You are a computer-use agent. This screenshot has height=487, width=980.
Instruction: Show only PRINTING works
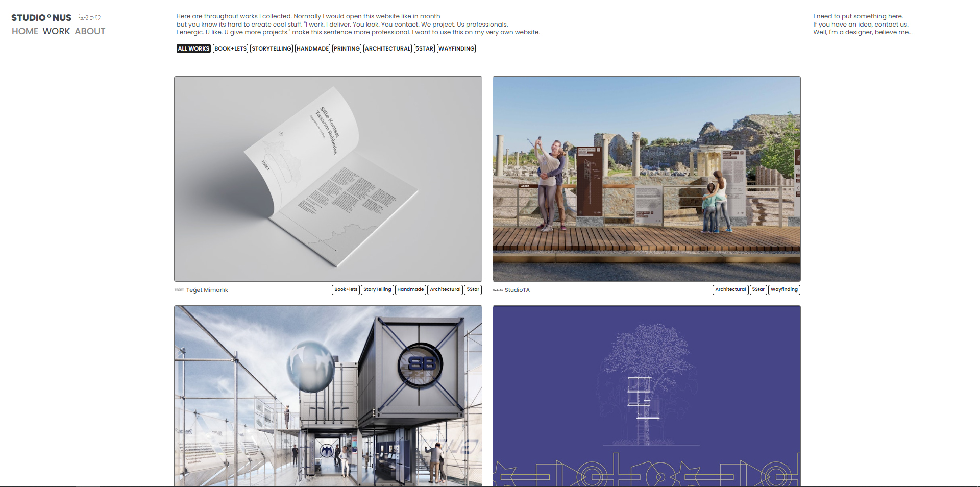click(347, 48)
